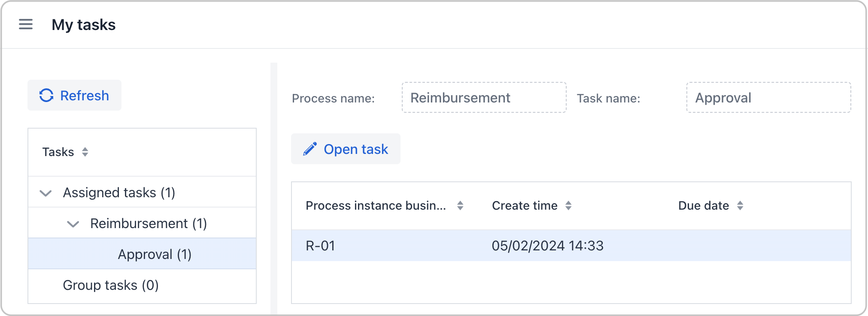The image size is (868, 316).
Task: Open the hamburger navigation menu
Action: (26, 24)
